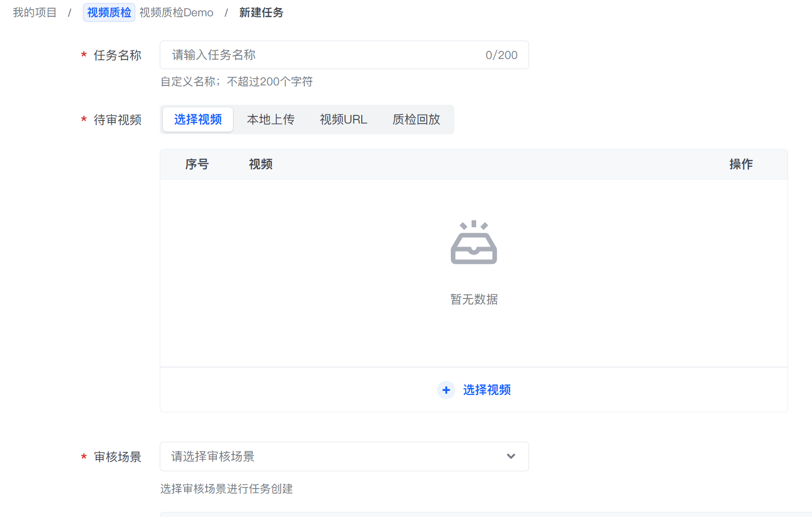Click the 0/200 character counter
812x517 pixels.
coord(502,55)
